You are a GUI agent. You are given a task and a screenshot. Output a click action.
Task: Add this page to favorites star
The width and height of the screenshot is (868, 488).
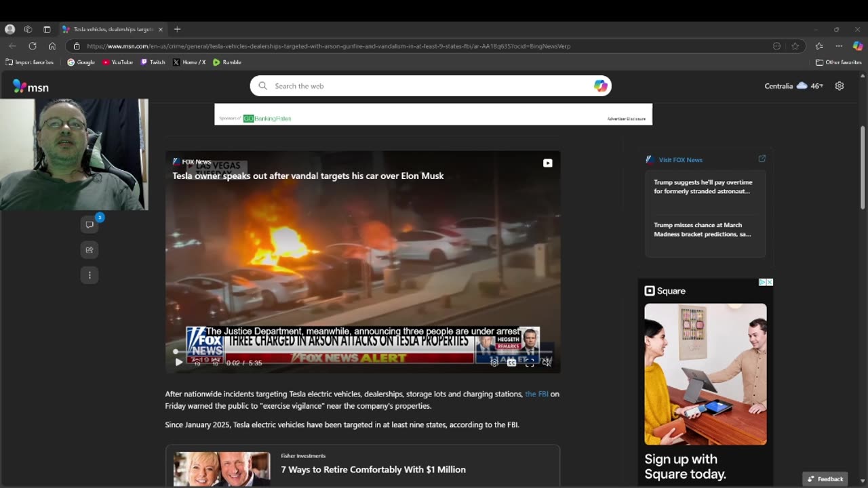click(x=795, y=46)
